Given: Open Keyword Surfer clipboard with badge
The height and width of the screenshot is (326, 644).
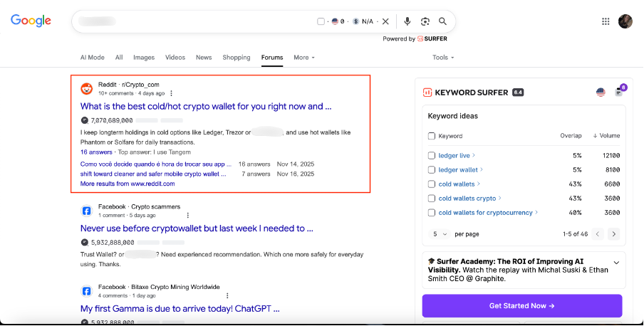Looking at the screenshot, I should (x=619, y=92).
